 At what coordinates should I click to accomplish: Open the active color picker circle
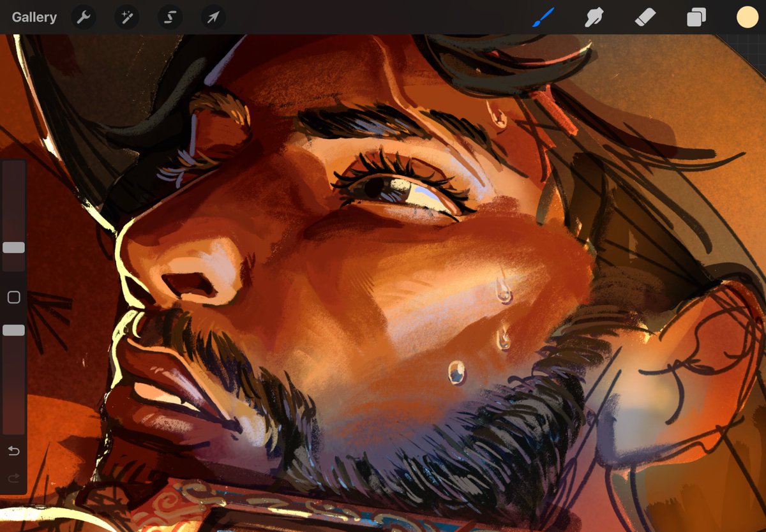(x=747, y=17)
